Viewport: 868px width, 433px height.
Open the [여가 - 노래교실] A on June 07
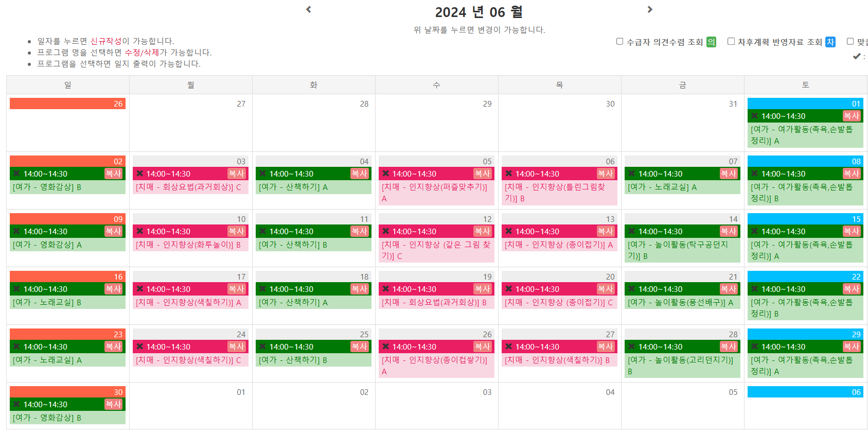(x=662, y=187)
